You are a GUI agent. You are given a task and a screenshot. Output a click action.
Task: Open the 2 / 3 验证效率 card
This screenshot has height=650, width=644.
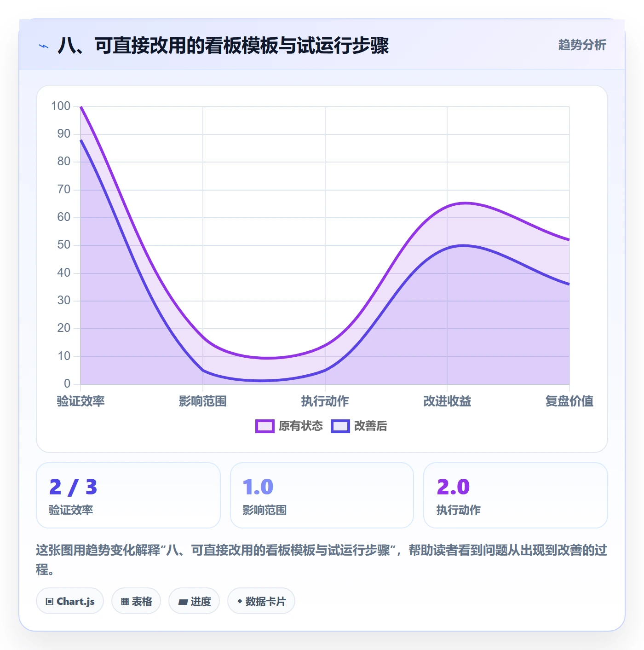pyautogui.click(x=128, y=495)
